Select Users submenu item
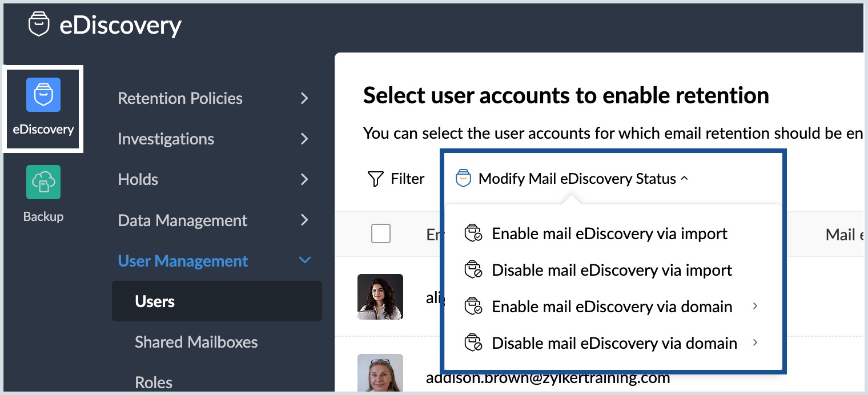Screen dimensions: 868x395 [217, 301]
